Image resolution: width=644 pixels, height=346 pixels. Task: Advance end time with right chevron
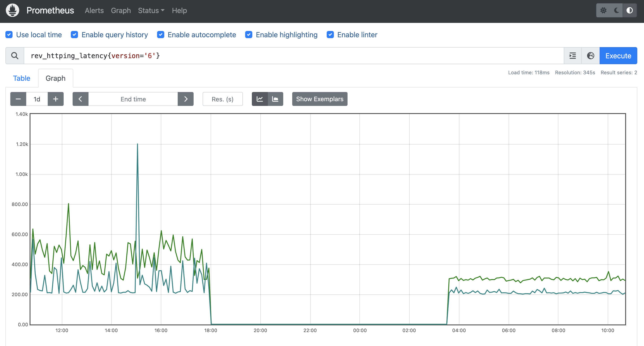(186, 99)
